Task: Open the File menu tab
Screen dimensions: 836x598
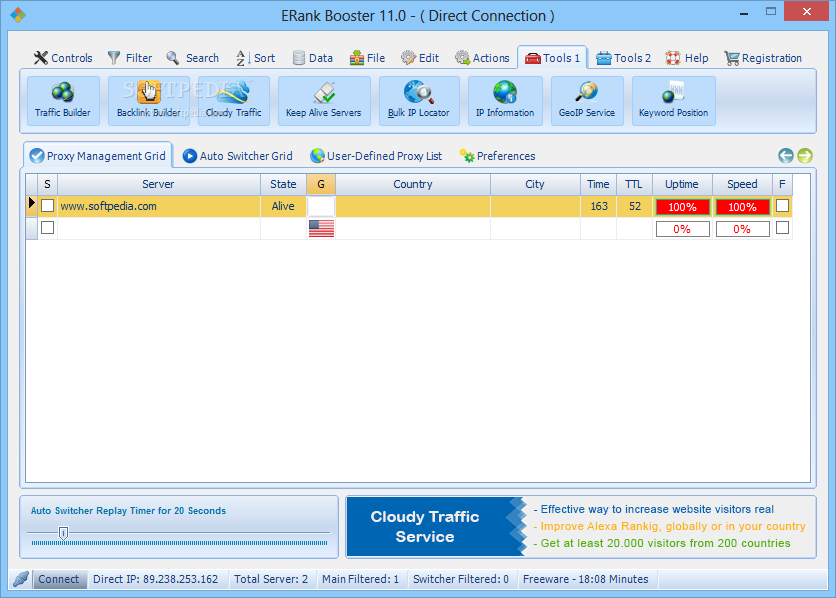Action: [367, 58]
